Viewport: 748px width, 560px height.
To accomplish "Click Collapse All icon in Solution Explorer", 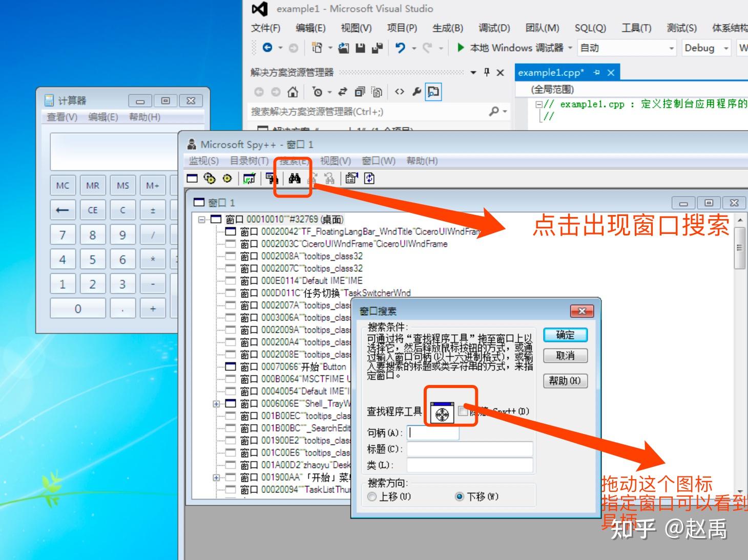I will pyautogui.click(x=360, y=92).
